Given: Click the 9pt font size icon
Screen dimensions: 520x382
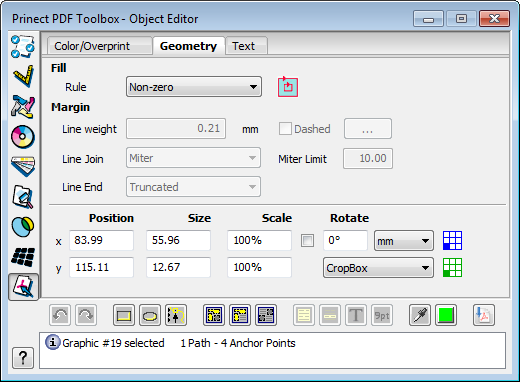Looking at the screenshot, I should click(x=382, y=315).
